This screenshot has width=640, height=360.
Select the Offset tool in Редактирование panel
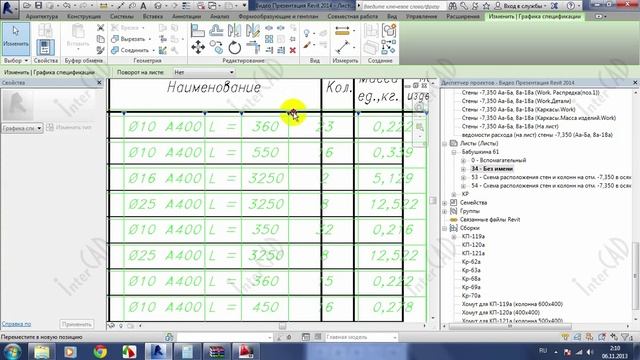(216, 31)
